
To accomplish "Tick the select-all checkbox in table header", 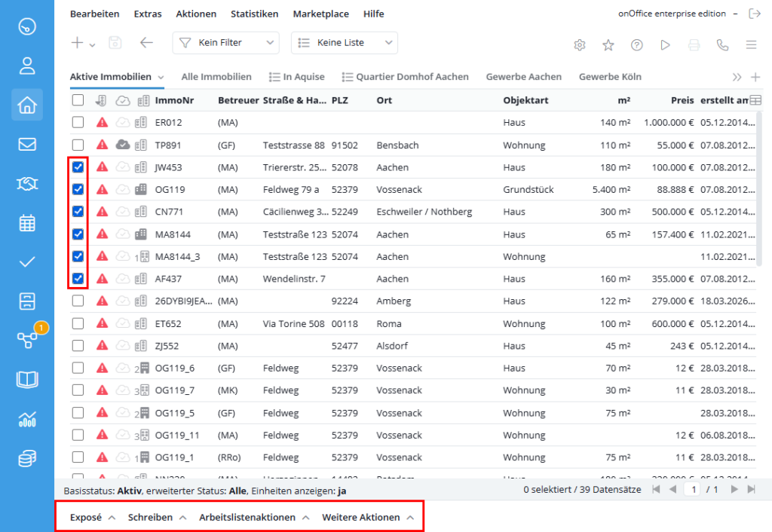I will [78, 100].
